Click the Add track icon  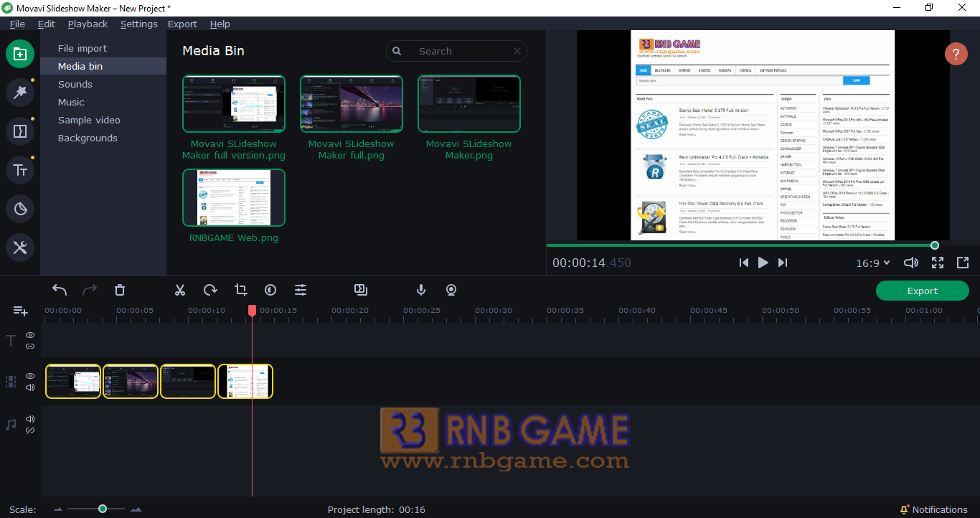pyautogui.click(x=20, y=311)
